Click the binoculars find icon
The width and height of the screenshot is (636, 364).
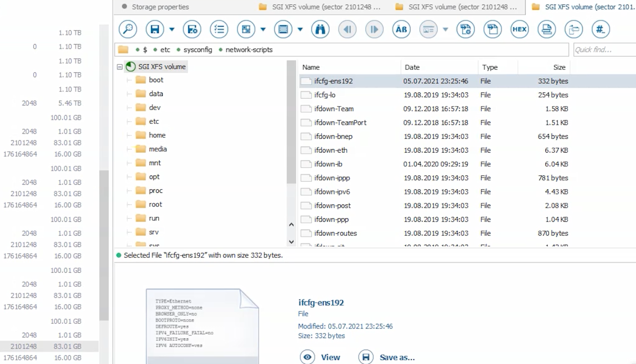(320, 29)
